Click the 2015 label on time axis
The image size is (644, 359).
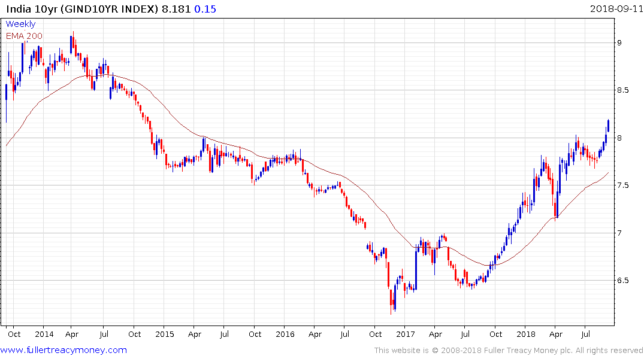click(164, 334)
